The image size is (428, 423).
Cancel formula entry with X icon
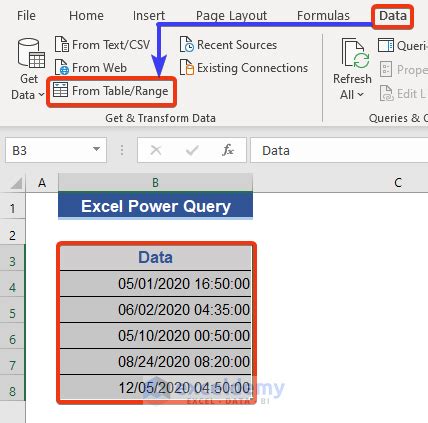(x=156, y=150)
